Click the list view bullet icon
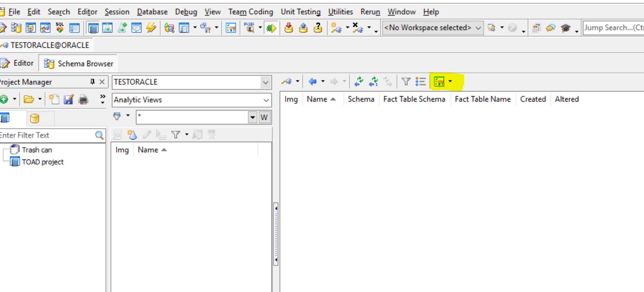The image size is (644, 292). (x=420, y=82)
